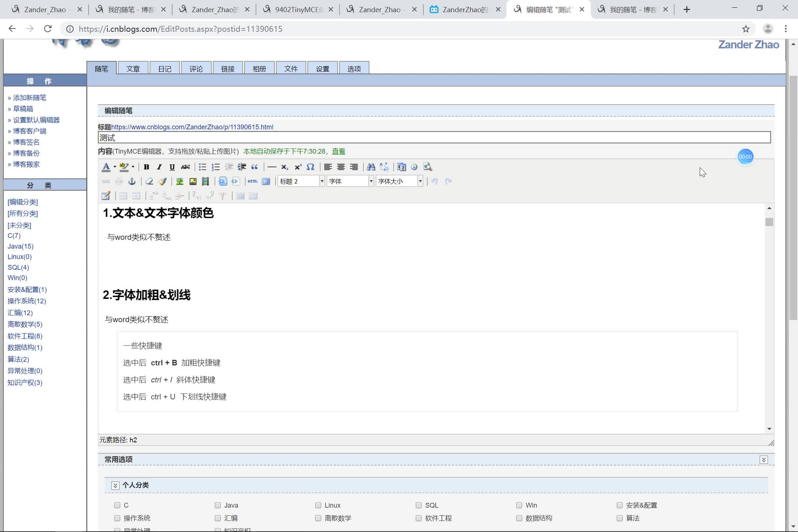Collapse the 个人分类 section
Screen dimensions: 798x532
coord(115,485)
